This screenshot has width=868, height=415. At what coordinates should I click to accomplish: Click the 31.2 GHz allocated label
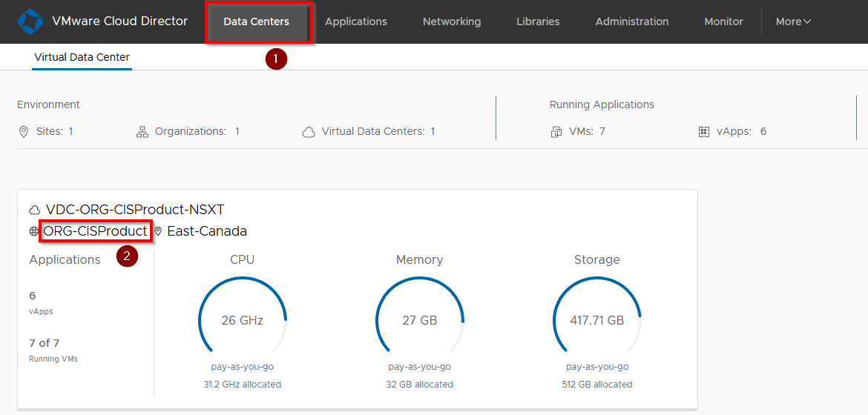pos(243,384)
